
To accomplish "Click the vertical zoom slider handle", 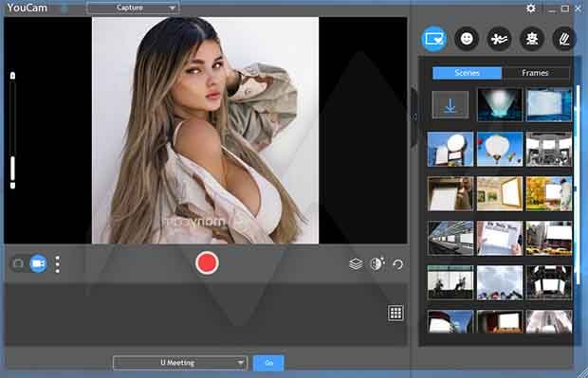I will (x=12, y=169).
